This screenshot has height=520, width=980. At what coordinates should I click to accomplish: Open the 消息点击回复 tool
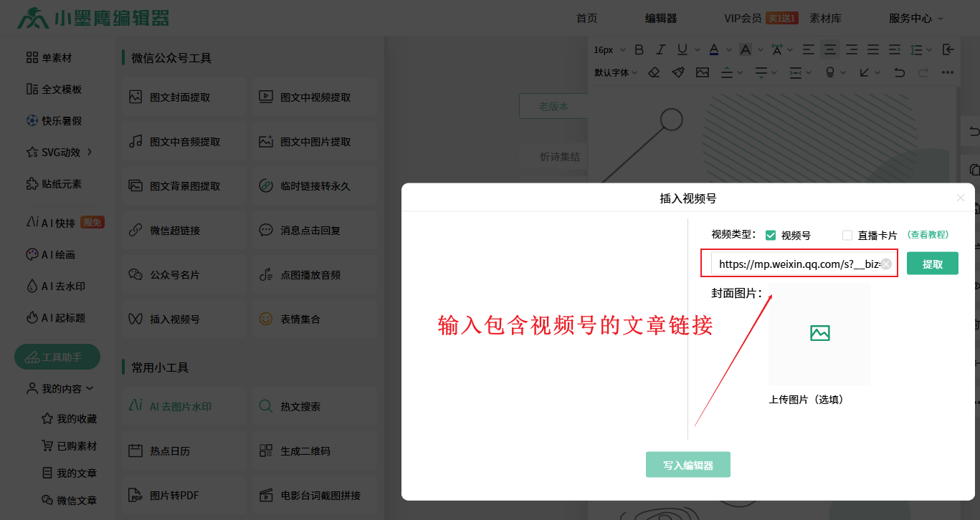pyautogui.click(x=314, y=231)
